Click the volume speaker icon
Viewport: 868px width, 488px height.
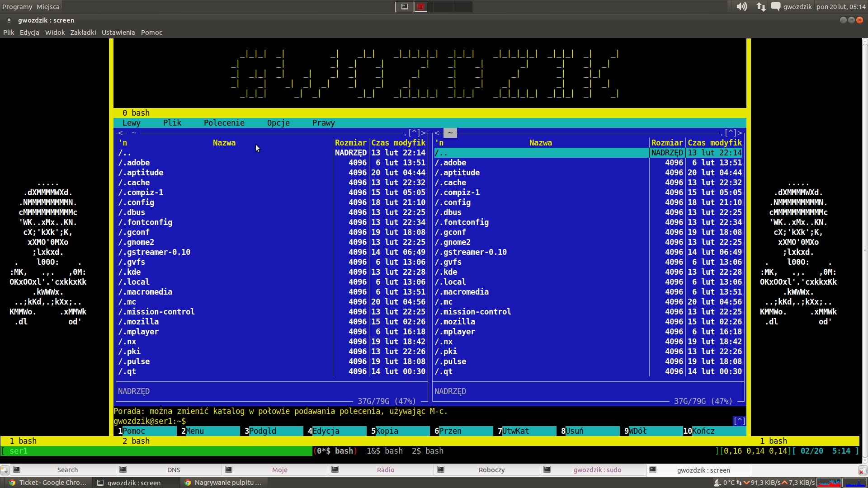(x=741, y=6)
